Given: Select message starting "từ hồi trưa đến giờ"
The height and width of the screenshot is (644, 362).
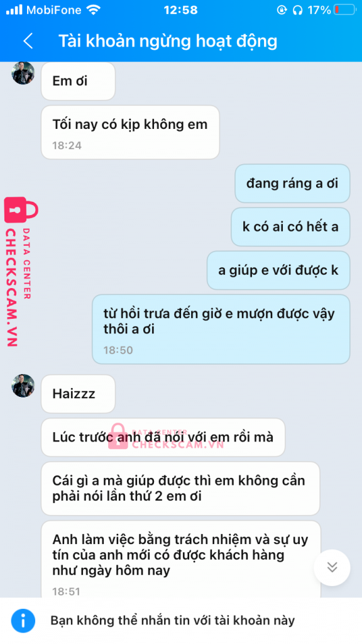Looking at the screenshot, I should 221,329.
